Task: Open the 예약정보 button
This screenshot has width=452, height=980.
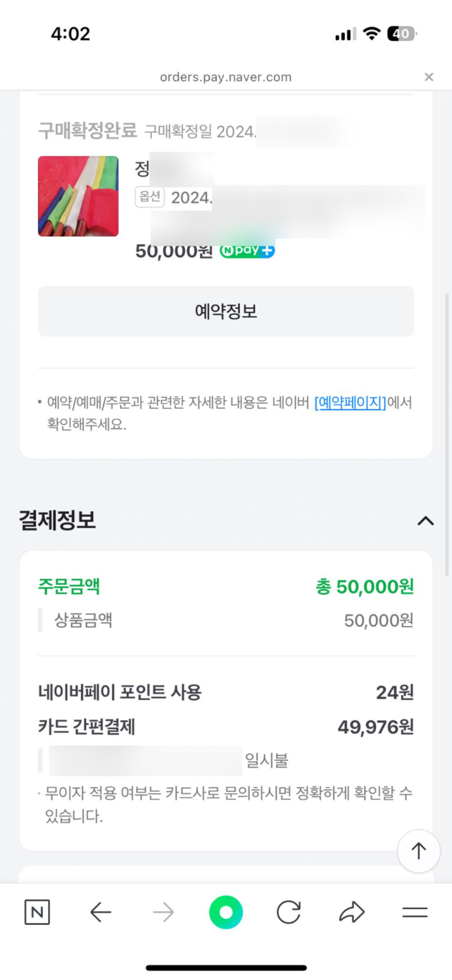Action: [226, 311]
